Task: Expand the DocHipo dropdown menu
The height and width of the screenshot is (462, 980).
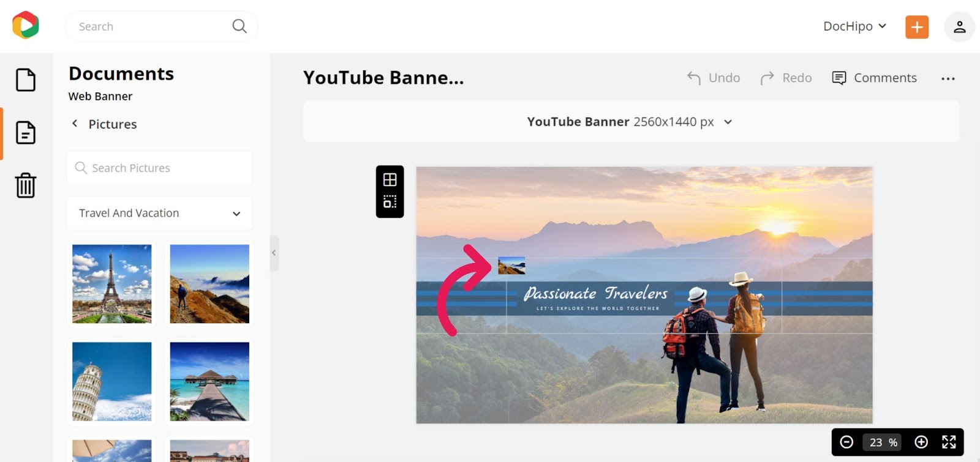Action: click(855, 26)
